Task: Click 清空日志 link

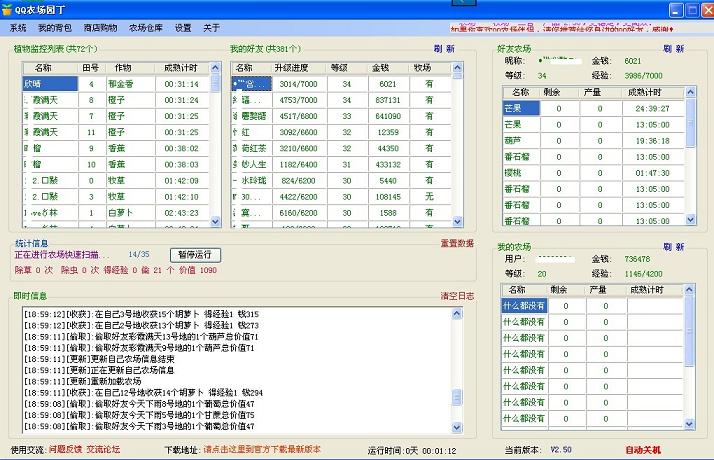Action: pyautogui.click(x=457, y=296)
